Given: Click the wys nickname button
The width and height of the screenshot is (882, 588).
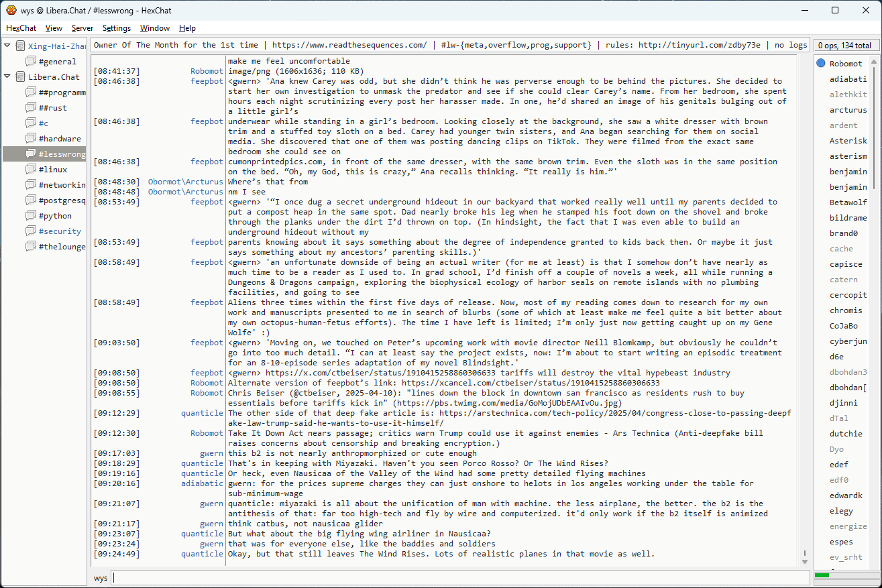Looking at the screenshot, I should (x=101, y=578).
